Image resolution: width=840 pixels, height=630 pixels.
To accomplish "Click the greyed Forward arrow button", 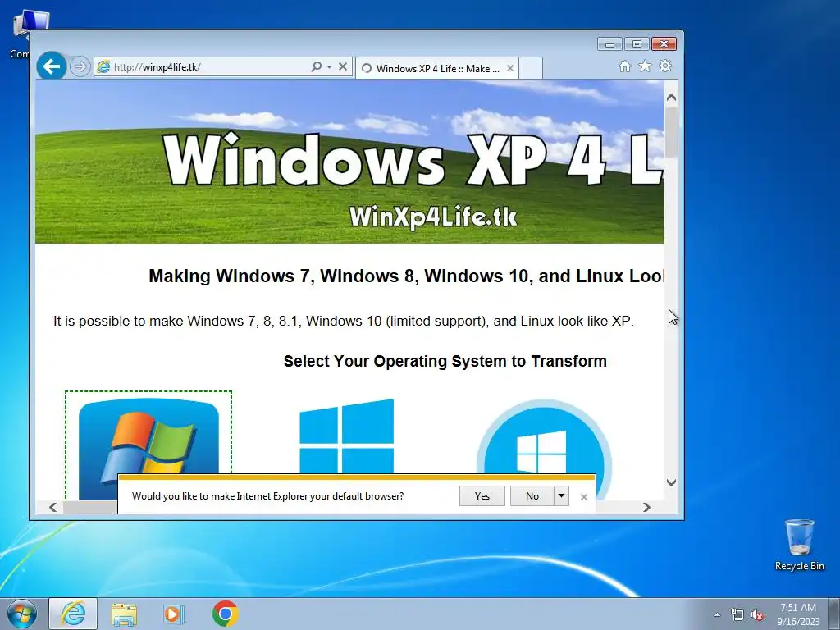I will (x=80, y=67).
